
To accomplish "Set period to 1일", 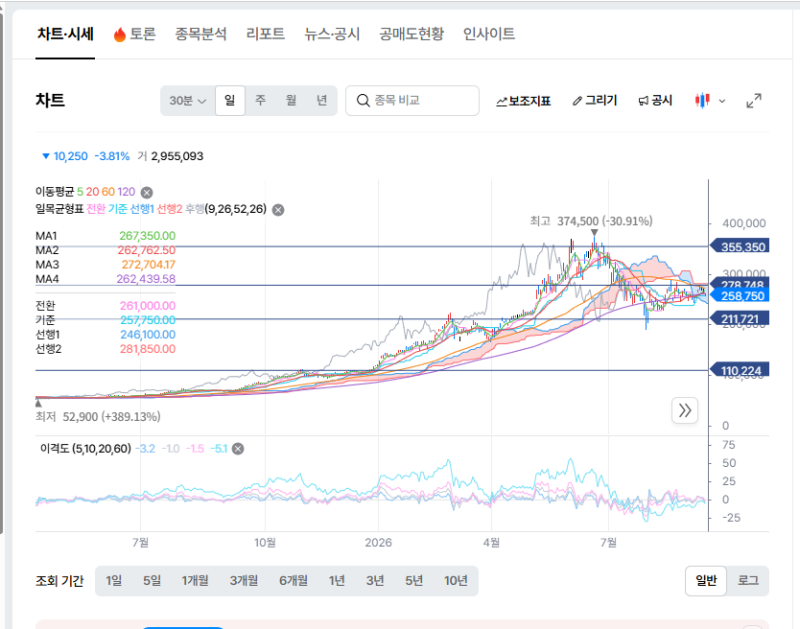I will [114, 581].
